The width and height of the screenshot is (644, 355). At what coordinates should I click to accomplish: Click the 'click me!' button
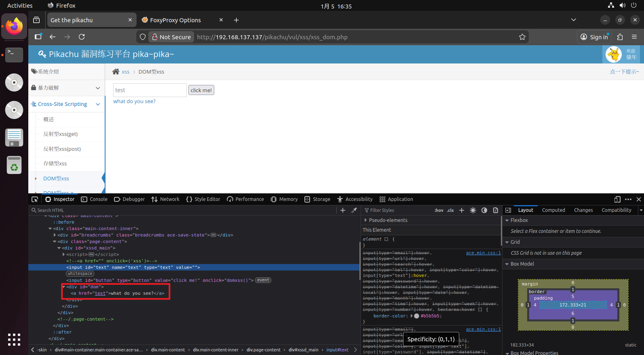point(201,90)
